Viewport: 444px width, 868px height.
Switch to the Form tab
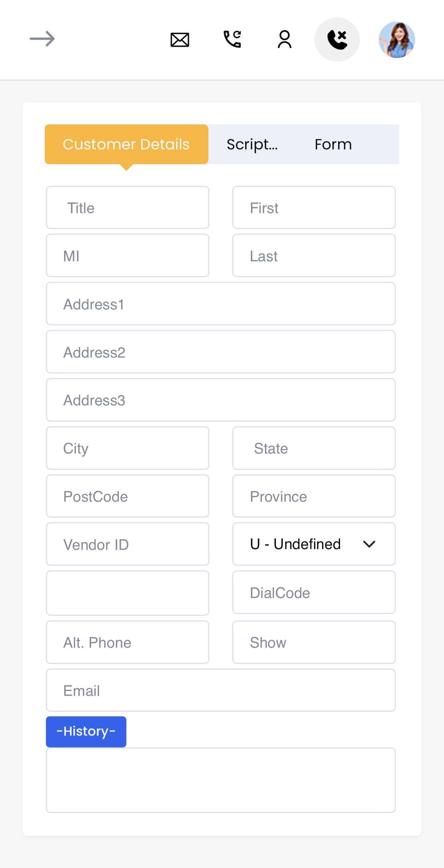pyautogui.click(x=333, y=144)
